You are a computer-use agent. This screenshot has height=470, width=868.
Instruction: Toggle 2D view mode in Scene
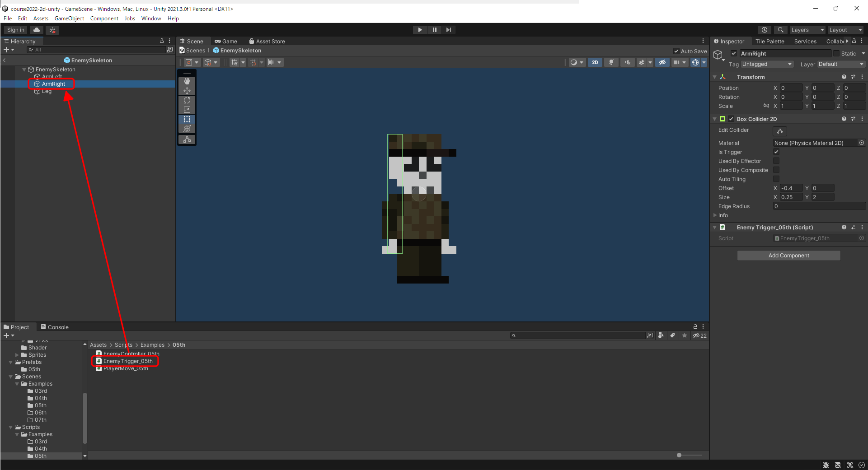[595, 62]
